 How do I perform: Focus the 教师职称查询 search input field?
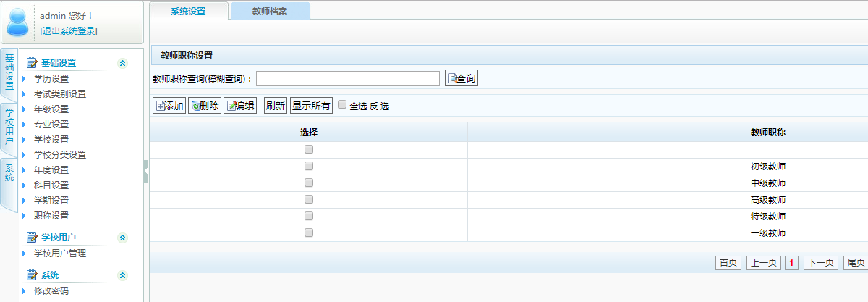[348, 78]
